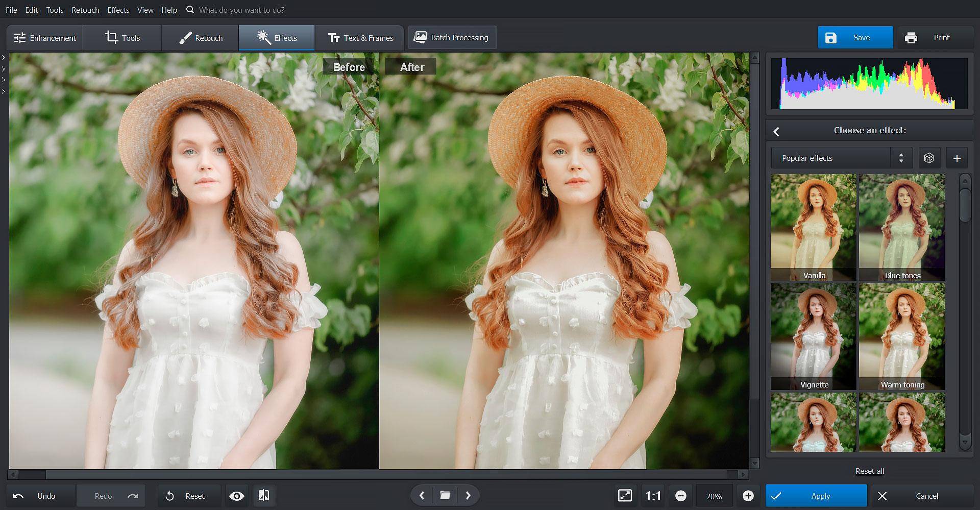Click the effects list scrollbar thumb
980x510 pixels.
[x=965, y=206]
